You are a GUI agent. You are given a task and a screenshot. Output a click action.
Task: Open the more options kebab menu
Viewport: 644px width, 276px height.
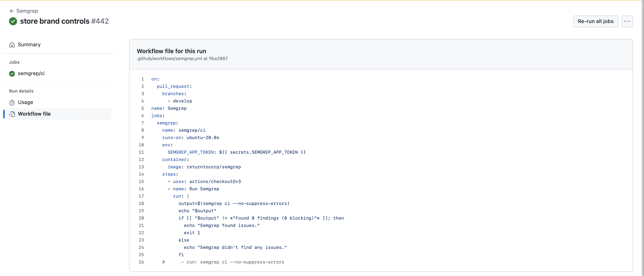tap(627, 21)
